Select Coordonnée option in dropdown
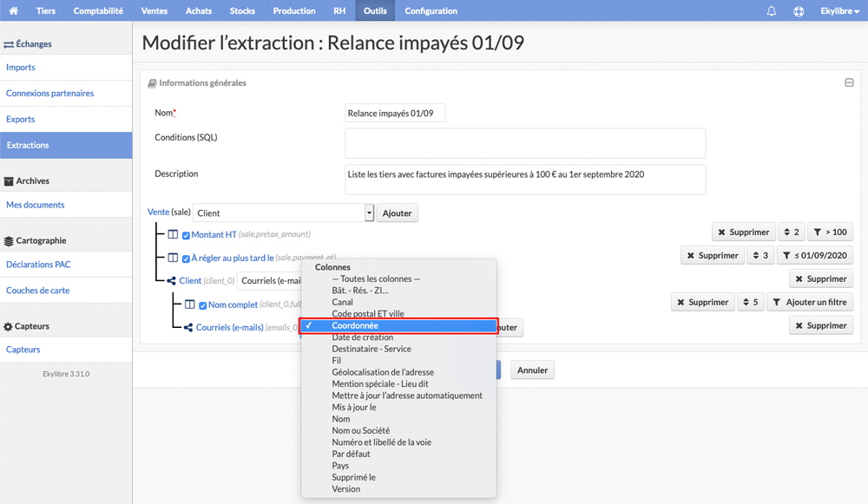This screenshot has width=868, height=504. 398,325
